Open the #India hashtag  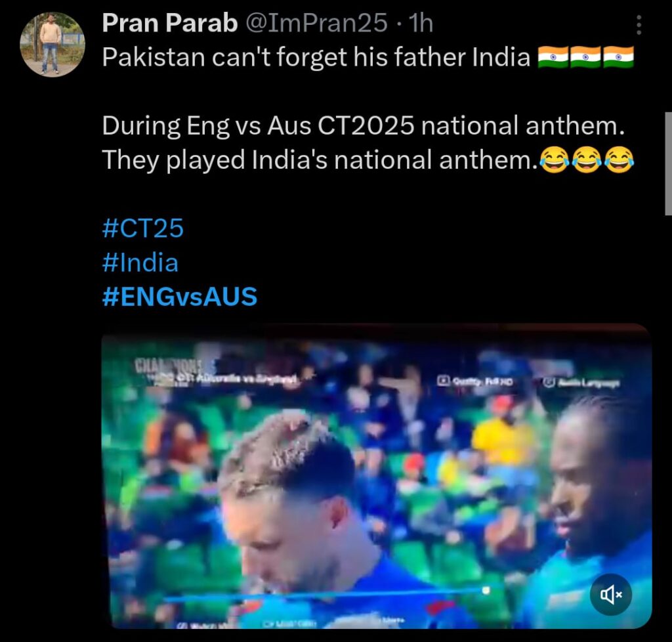[x=140, y=263]
